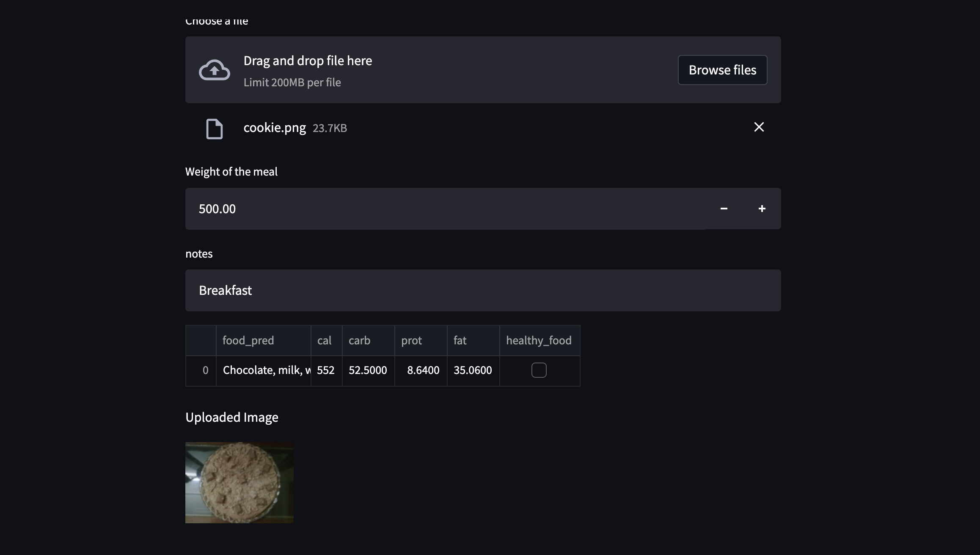Viewport: 980px width, 555px height.
Task: Sort by the cal column header
Action: [x=326, y=341]
